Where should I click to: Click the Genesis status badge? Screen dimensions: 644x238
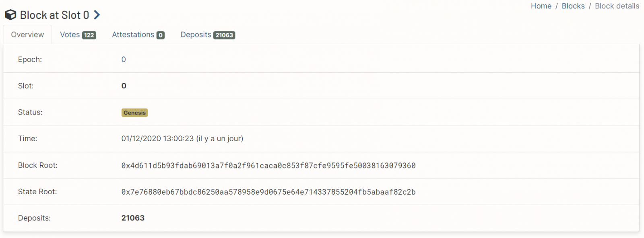point(134,113)
